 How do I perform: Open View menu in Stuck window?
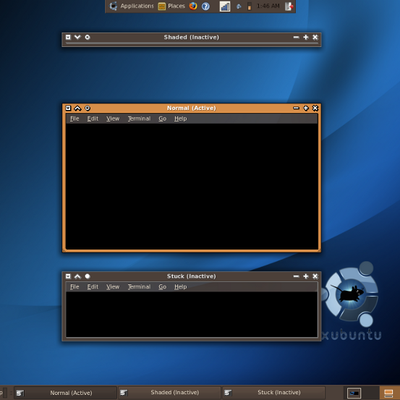(113, 287)
